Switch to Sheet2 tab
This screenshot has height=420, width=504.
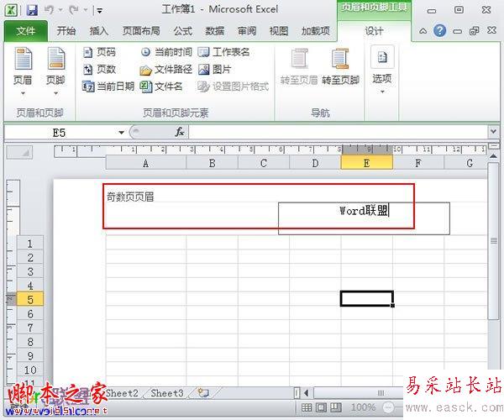(x=122, y=393)
